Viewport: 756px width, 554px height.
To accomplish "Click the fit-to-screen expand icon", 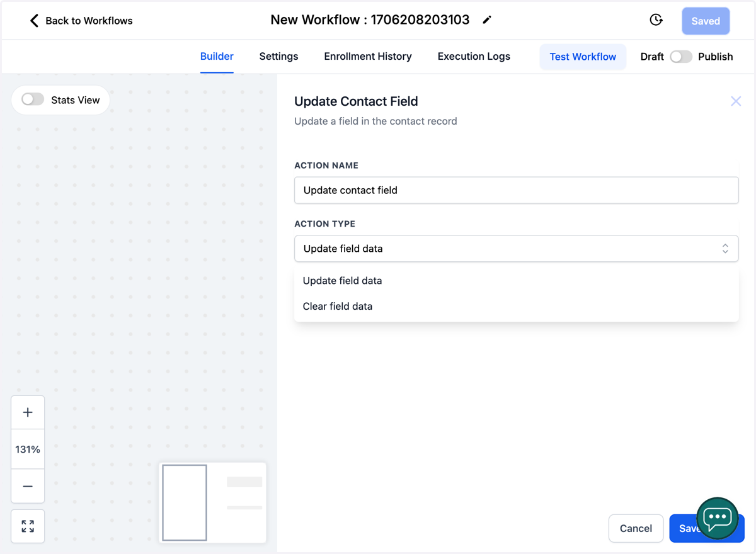I will tap(28, 526).
